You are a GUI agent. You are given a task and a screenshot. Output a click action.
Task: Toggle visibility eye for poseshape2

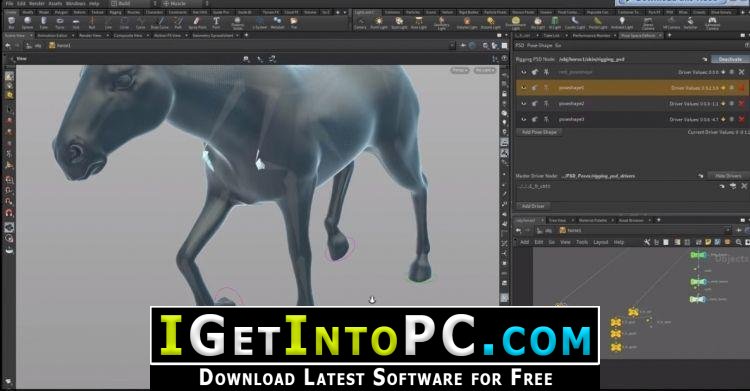[524, 104]
